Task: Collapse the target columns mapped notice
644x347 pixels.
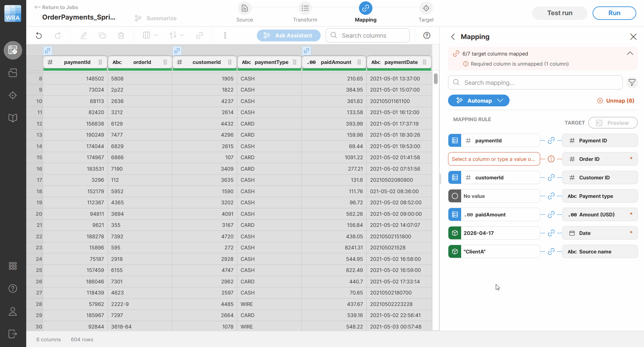Action: [x=630, y=54]
